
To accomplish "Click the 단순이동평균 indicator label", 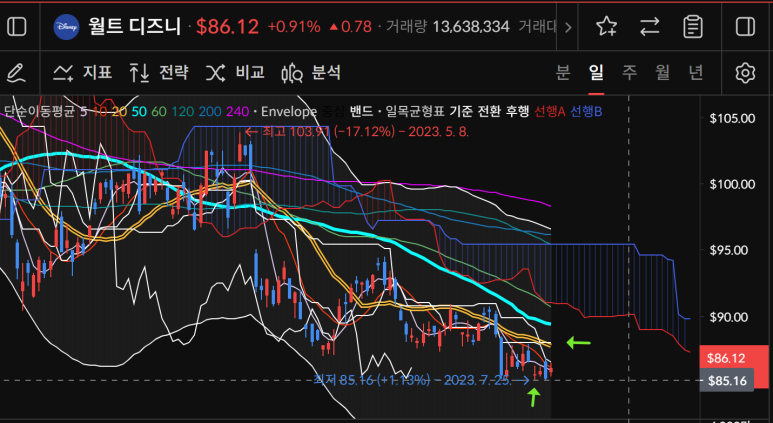I will point(39,111).
